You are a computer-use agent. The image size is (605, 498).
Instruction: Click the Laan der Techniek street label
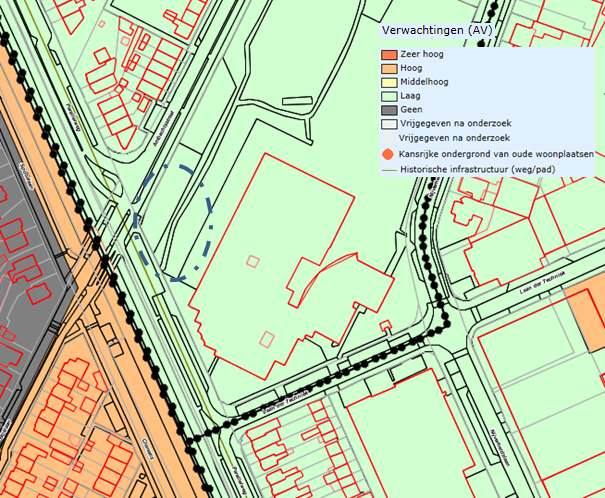[x=538, y=284]
